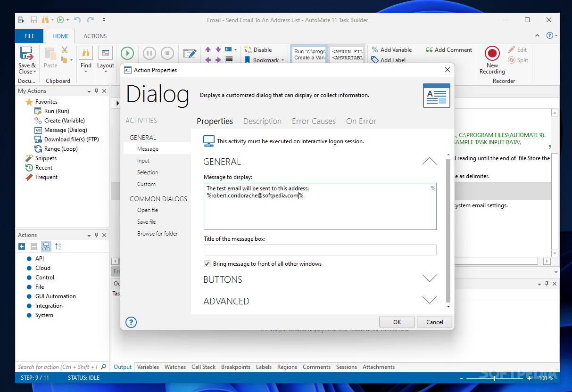Select the HOME ribbon tab
Screen dimensions: 572x392
click(60, 36)
